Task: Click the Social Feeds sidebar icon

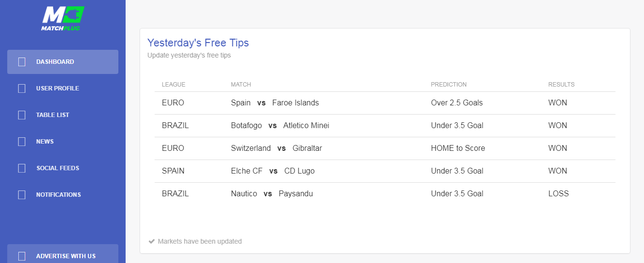Action: tap(22, 168)
